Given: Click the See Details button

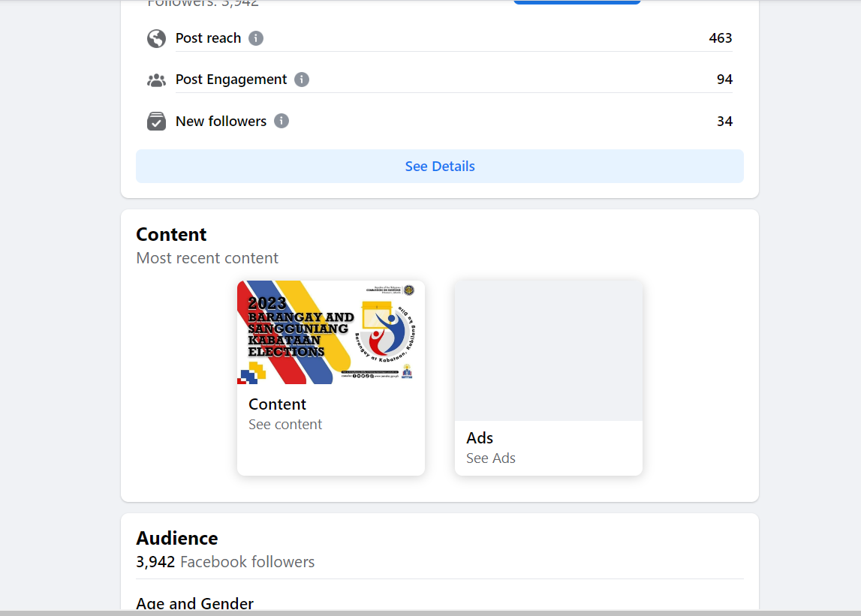Looking at the screenshot, I should pos(440,167).
